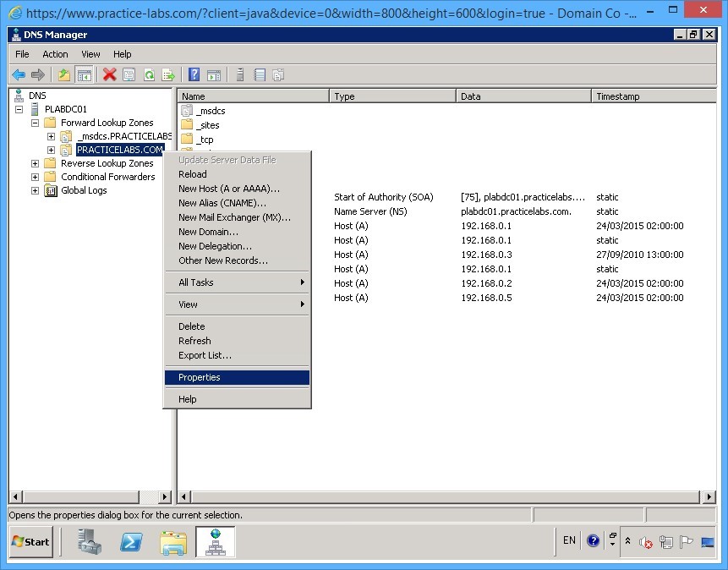Navigate back using the Back arrow icon
Viewport: 728px width, 570px height.
[x=19, y=74]
